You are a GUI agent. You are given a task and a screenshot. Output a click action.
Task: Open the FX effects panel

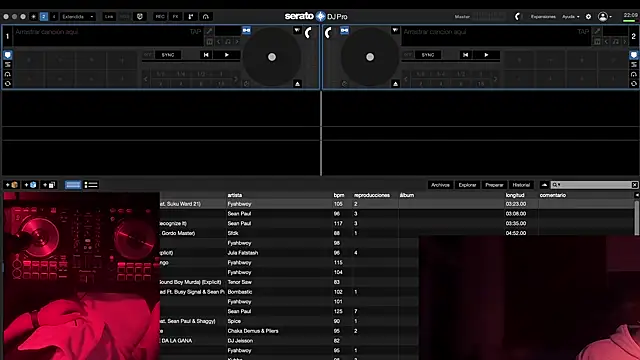click(176, 17)
